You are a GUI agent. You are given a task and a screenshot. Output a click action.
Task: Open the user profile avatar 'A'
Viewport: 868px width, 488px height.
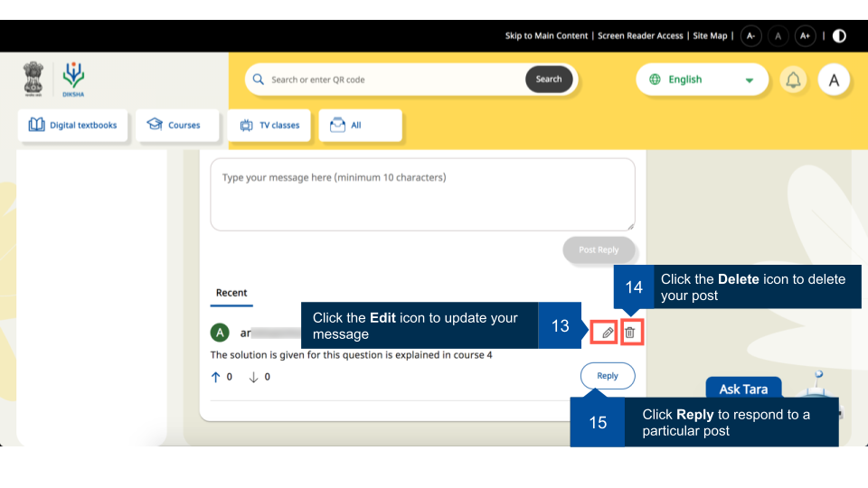[x=834, y=80]
